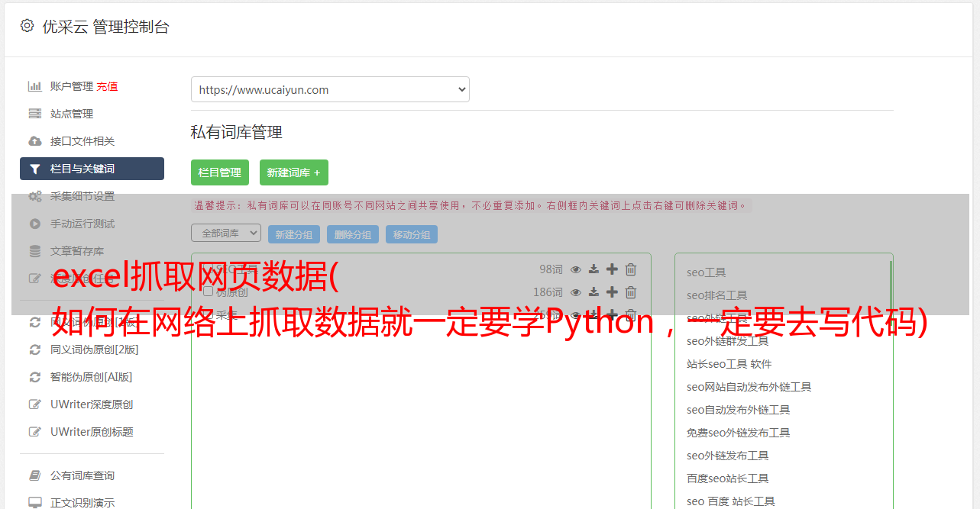Select keyword seo网站自动发布外链工具 in list
Screen dimensions: 980x509
point(749,387)
